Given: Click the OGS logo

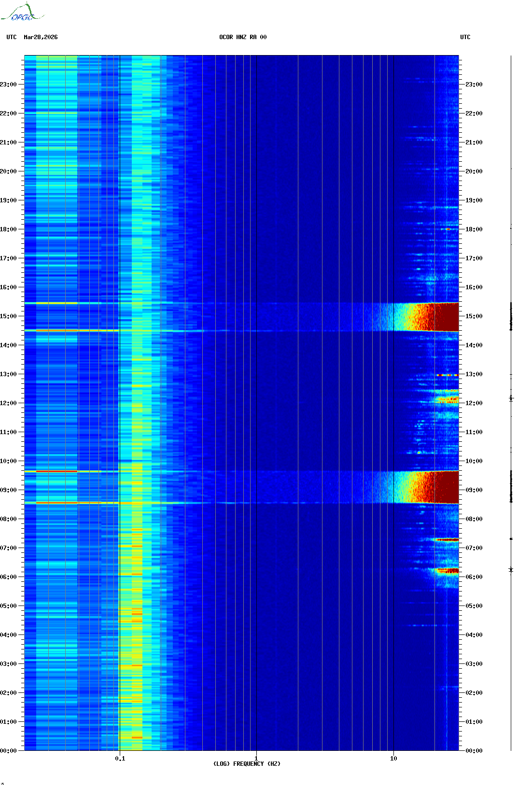Looking at the screenshot, I should (22, 12).
